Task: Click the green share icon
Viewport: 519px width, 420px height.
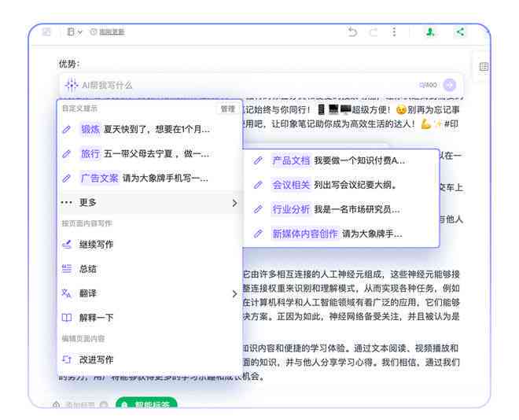Action: point(460,32)
